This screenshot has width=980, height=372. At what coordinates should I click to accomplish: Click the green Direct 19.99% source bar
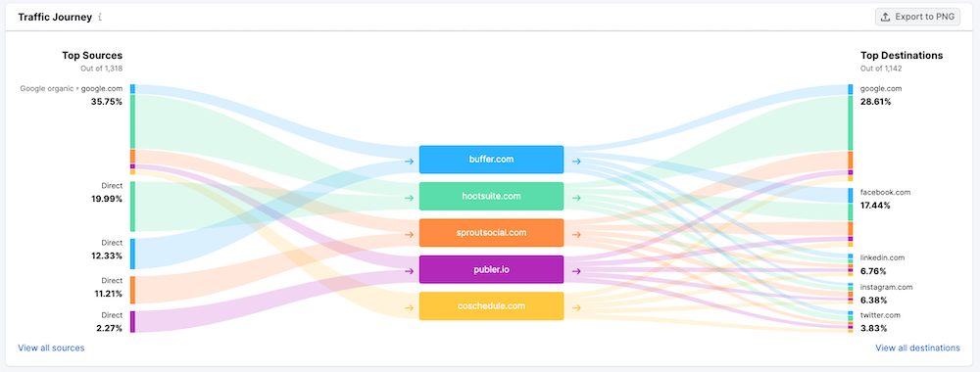tap(132, 207)
